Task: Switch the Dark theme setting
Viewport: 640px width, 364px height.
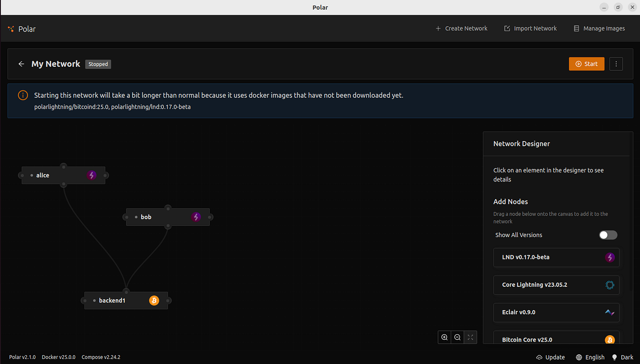Action: [x=623, y=357]
